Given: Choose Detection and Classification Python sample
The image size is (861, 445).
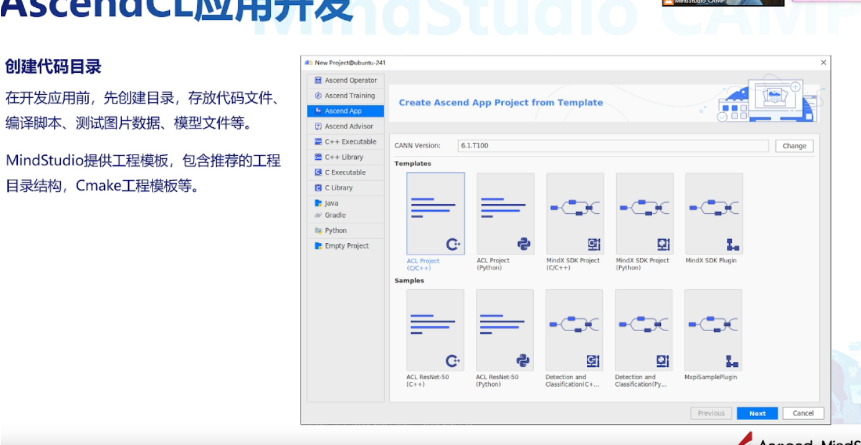Looking at the screenshot, I should coord(644,330).
